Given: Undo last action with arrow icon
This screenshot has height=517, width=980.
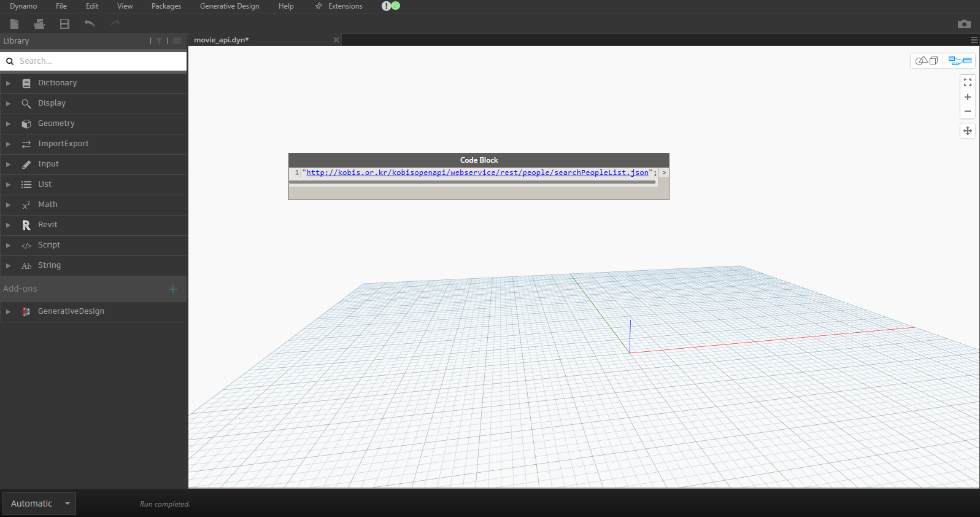Looking at the screenshot, I should coord(90,24).
